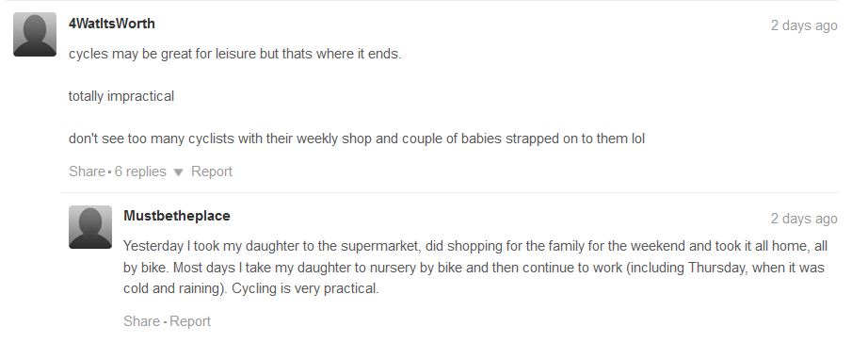Collapse replies using the triangle arrow
This screenshot has height=343, width=868.
pyautogui.click(x=178, y=172)
